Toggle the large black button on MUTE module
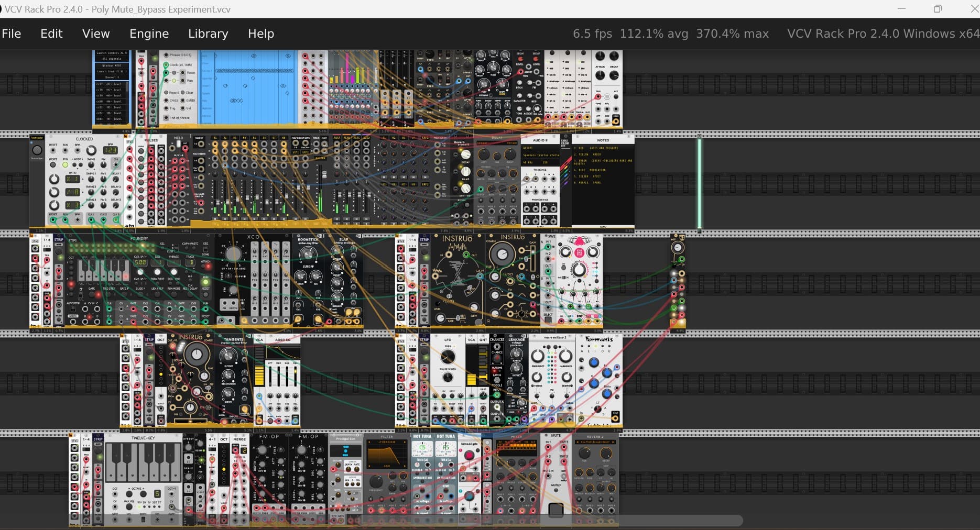 [556, 510]
